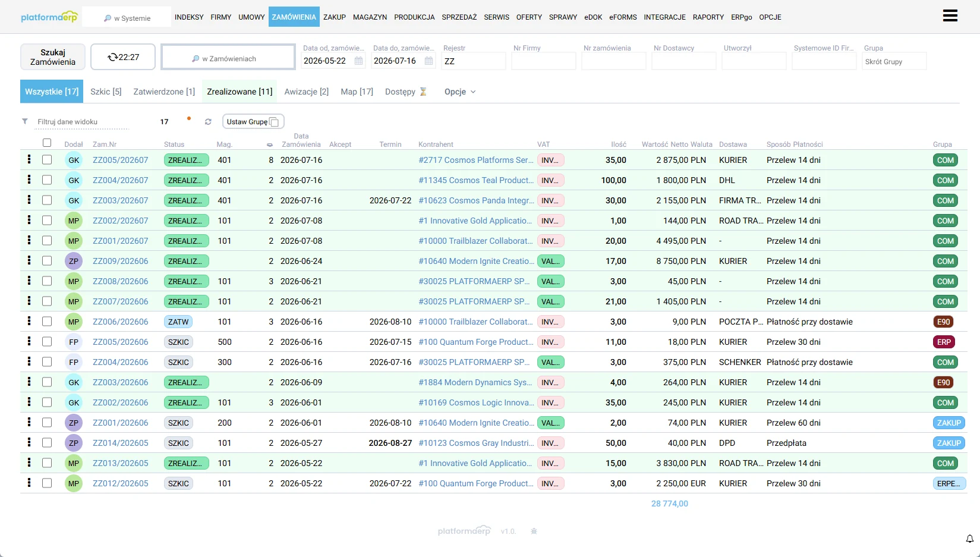The image size is (980, 557).
Task: Click the ZATW status badge
Action: pyautogui.click(x=178, y=322)
